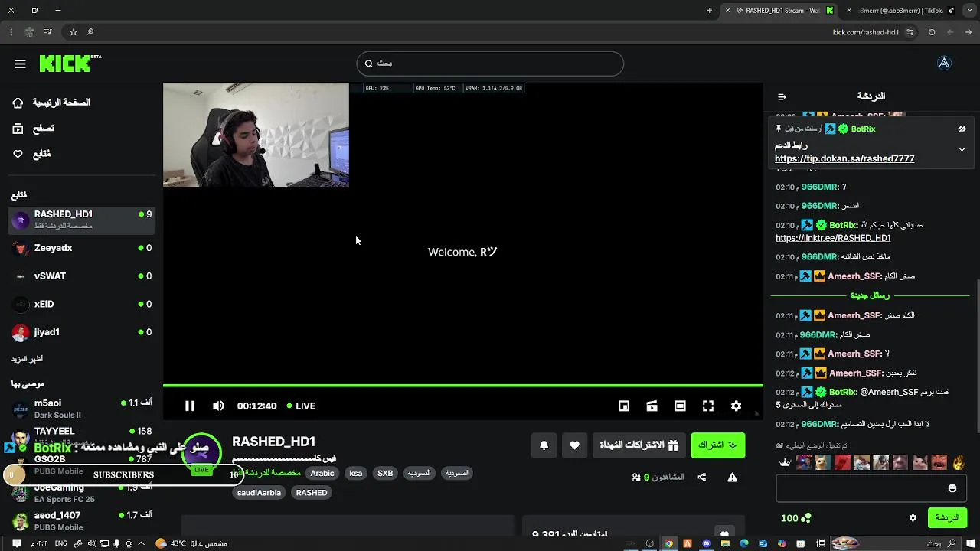The width and height of the screenshot is (980, 551).
Task: Open Zeeyadx channel in sidebar
Action: coord(82,248)
